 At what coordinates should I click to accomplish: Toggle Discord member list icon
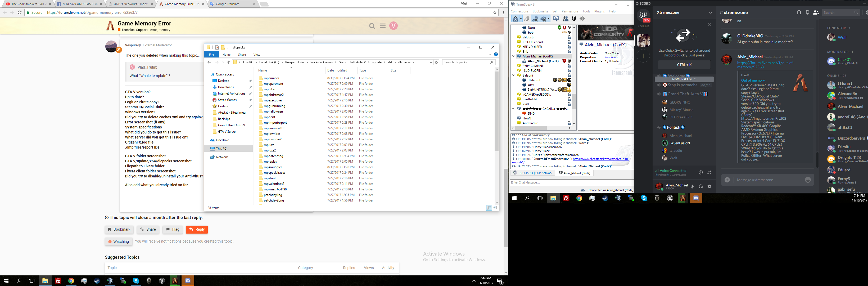pos(816,12)
